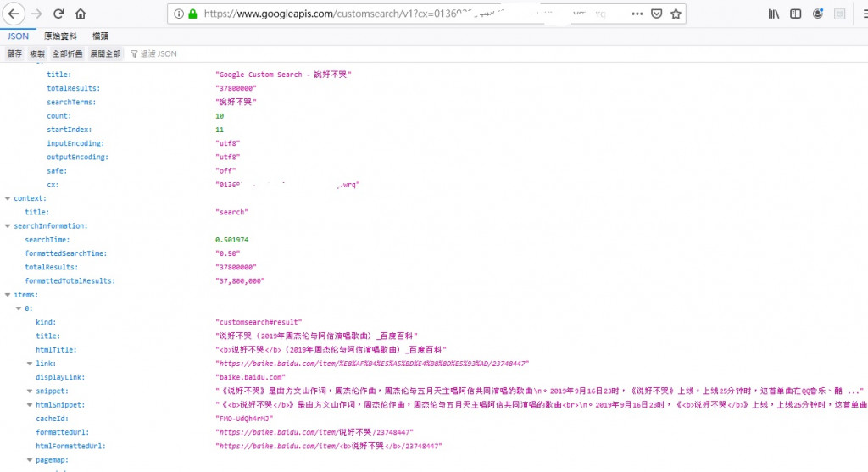Bookmark this page with the star
868x472 pixels.
[x=676, y=14]
